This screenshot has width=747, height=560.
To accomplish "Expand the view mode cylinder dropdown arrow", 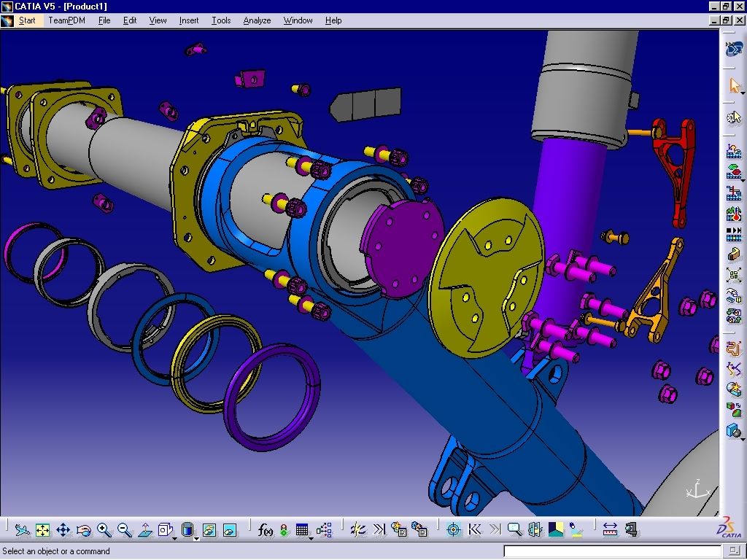I will 196,538.
